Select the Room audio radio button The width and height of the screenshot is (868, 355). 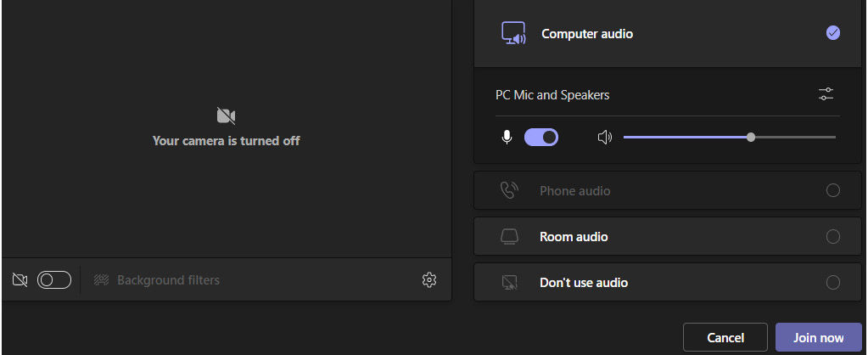(x=832, y=236)
